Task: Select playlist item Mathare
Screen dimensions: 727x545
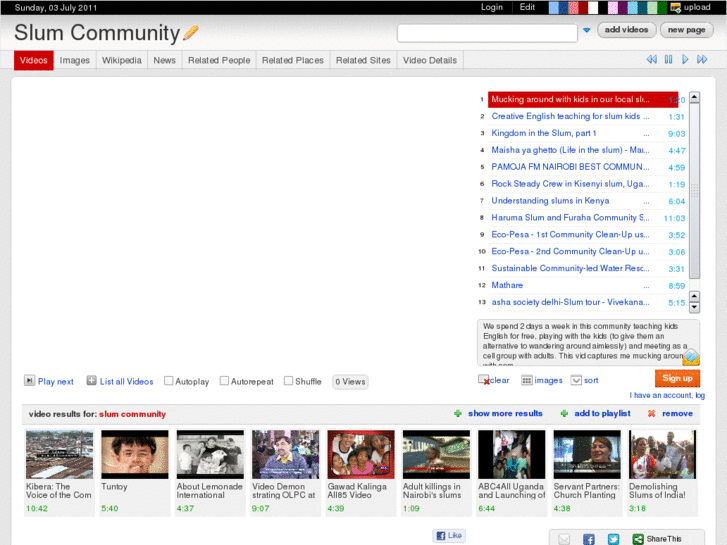Action: pyautogui.click(x=582, y=285)
